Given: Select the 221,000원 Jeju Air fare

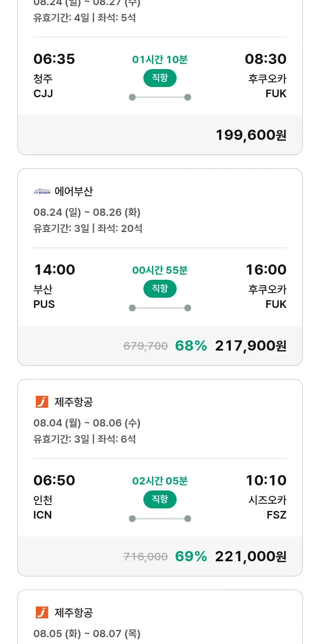Looking at the screenshot, I should point(250,556).
